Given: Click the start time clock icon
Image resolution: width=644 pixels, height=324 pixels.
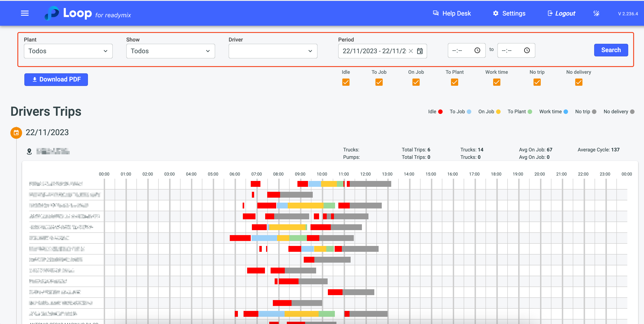Looking at the screenshot, I should click(477, 51).
